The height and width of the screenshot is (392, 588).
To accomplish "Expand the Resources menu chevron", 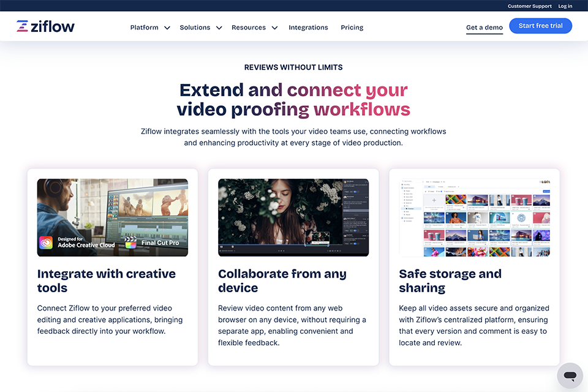I will click(274, 28).
